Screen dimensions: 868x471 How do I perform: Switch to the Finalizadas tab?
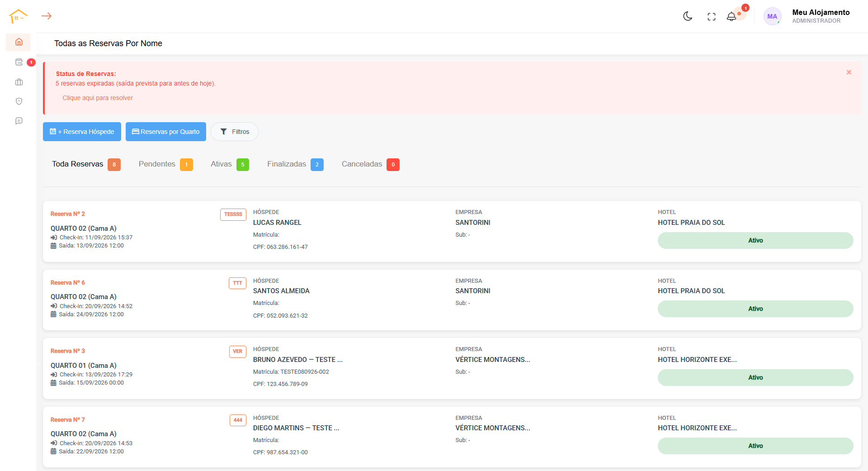pyautogui.click(x=295, y=164)
